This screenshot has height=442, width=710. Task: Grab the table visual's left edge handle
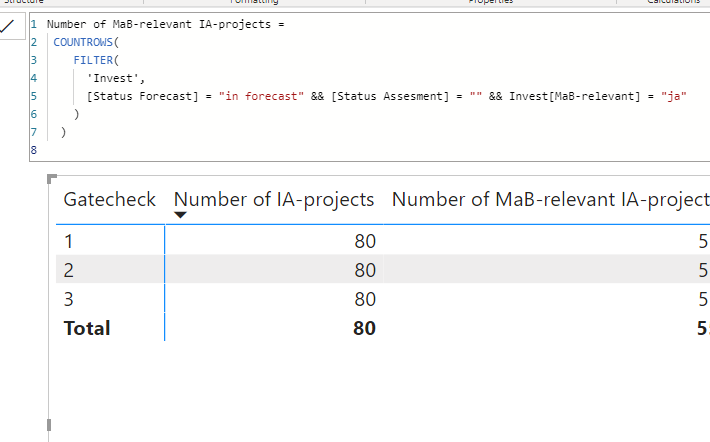(x=49, y=425)
